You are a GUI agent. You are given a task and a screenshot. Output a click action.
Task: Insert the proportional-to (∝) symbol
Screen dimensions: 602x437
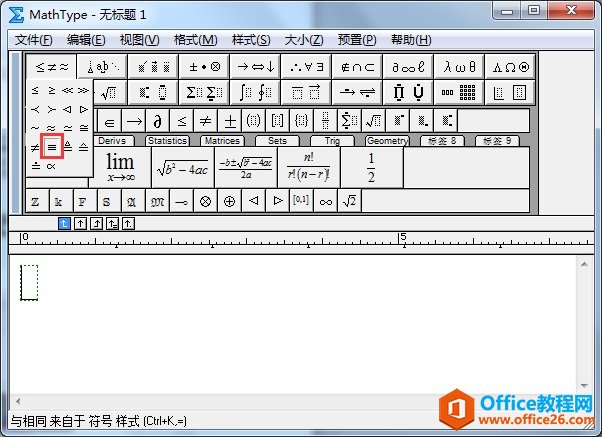pos(52,166)
